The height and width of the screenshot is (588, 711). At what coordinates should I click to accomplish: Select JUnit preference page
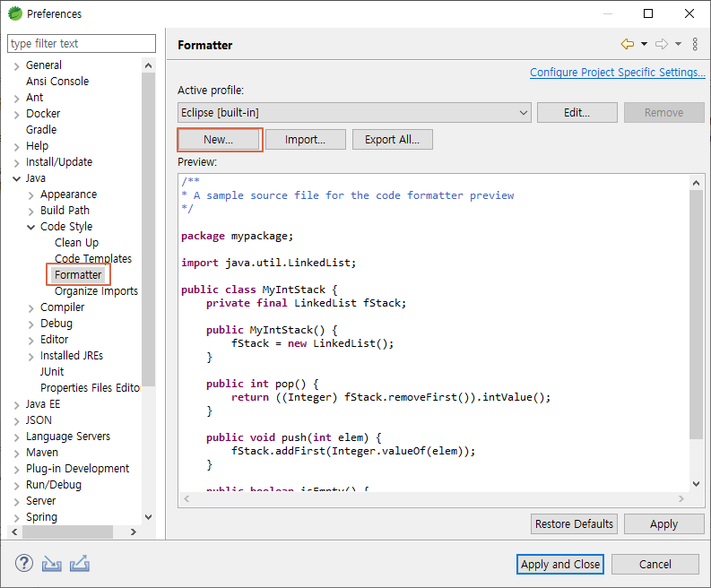(x=52, y=372)
